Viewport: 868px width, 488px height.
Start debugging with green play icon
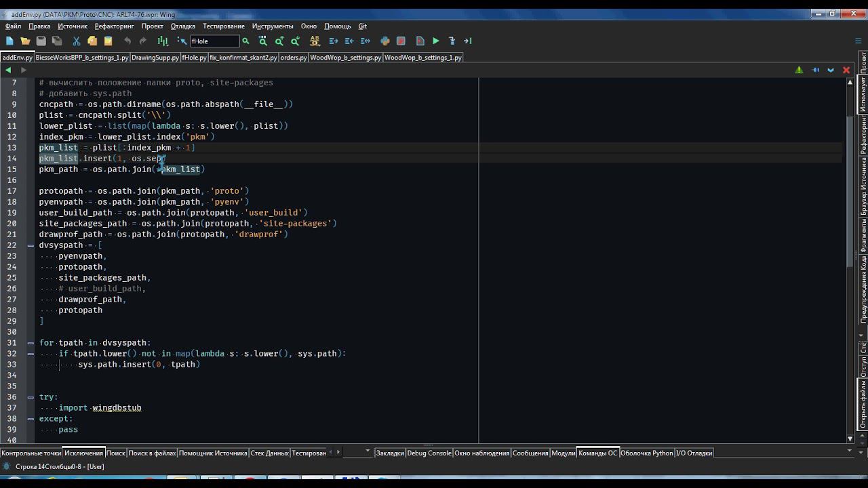point(436,41)
